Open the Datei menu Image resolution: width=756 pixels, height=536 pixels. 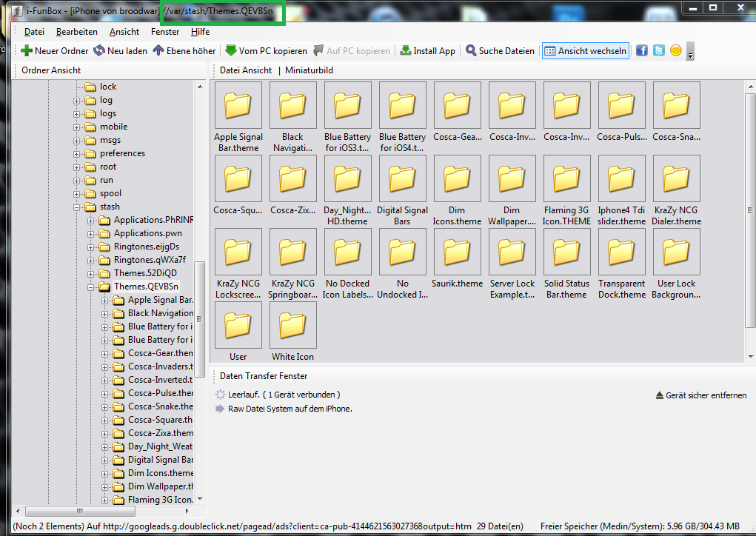coord(34,32)
